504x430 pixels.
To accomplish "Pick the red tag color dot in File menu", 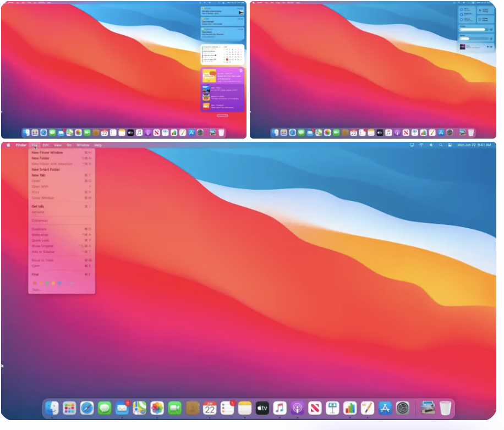I will click(x=35, y=283).
